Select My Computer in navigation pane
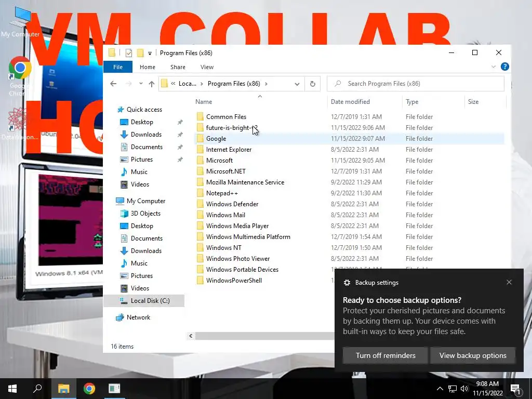This screenshot has width=532, height=399. 146,201
